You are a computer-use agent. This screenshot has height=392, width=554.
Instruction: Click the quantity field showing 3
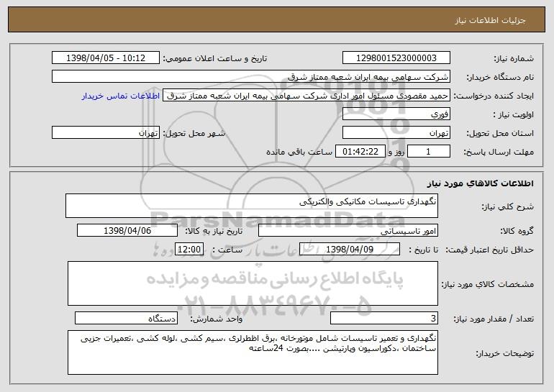click(x=384, y=318)
